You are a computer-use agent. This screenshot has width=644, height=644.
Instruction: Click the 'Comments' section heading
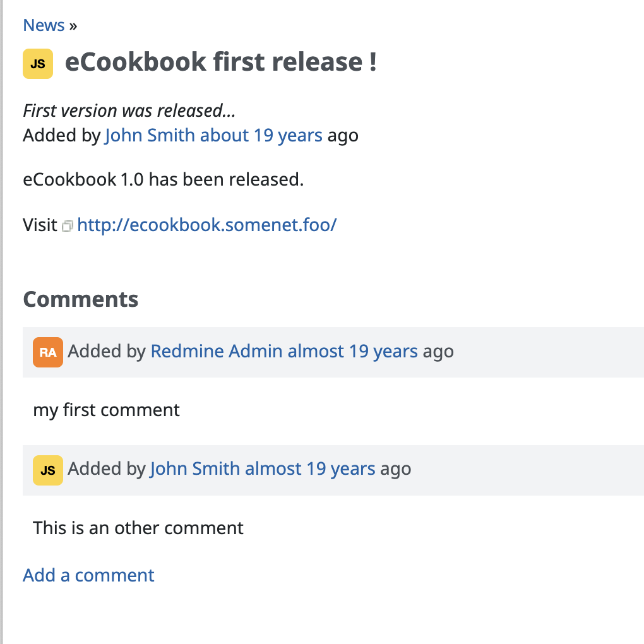coord(81,299)
